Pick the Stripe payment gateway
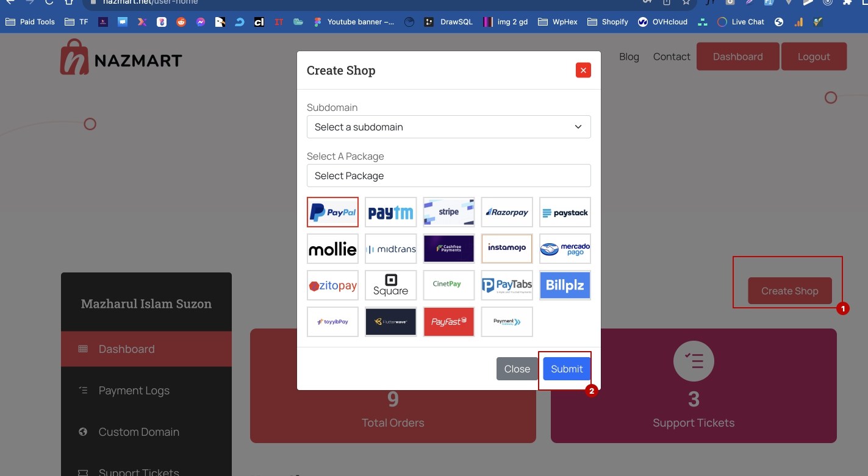This screenshot has width=868, height=476. (448, 212)
